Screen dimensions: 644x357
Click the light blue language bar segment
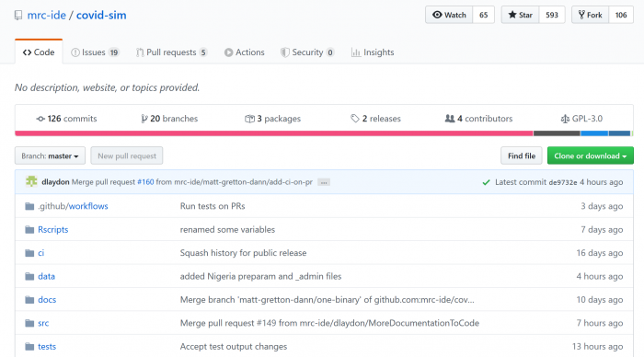[594, 133]
